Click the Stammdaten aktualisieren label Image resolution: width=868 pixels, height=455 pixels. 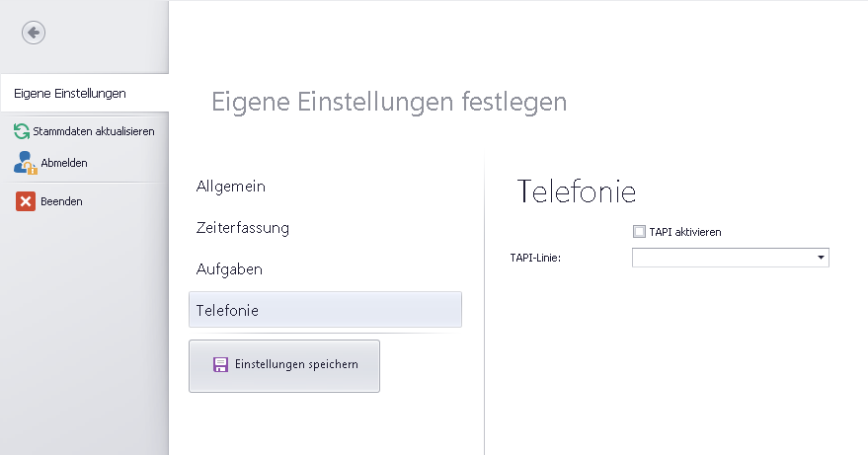(93, 131)
